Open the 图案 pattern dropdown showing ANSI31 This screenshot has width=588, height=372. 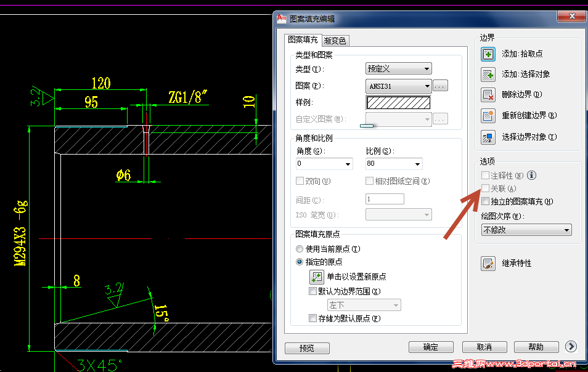pos(398,86)
